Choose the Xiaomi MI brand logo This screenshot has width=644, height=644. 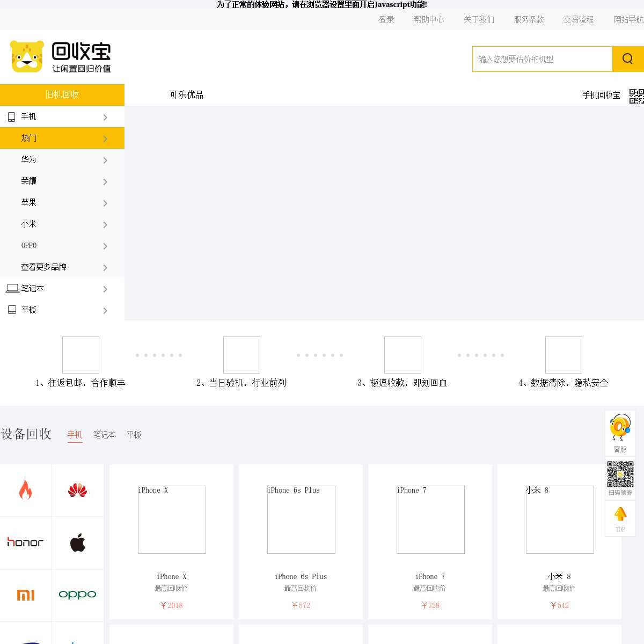[x=25, y=595]
